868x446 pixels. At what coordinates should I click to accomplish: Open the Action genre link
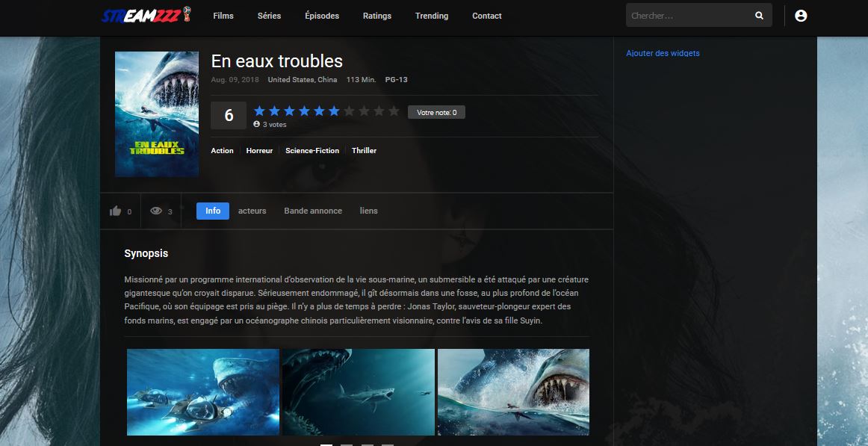[x=222, y=150]
